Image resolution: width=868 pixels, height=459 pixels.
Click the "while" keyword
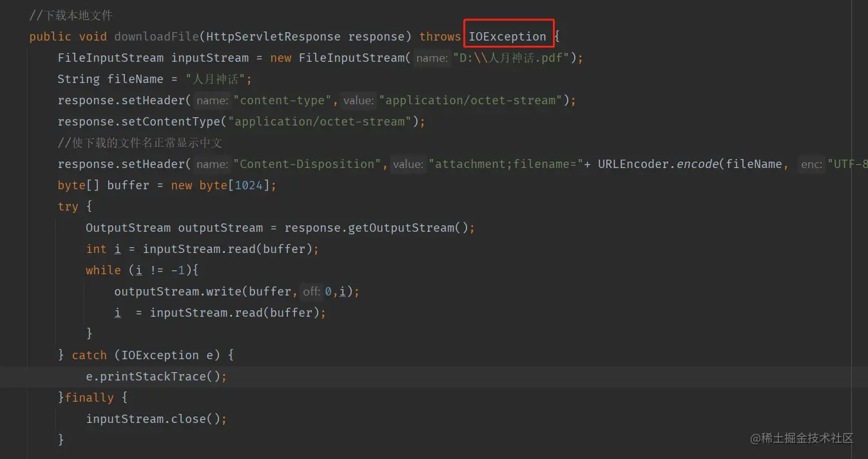tap(104, 270)
